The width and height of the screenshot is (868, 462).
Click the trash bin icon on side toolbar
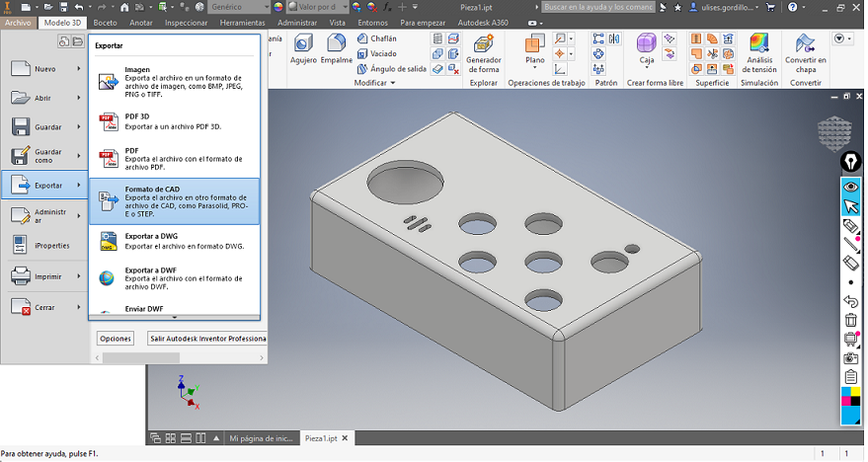coord(851,320)
